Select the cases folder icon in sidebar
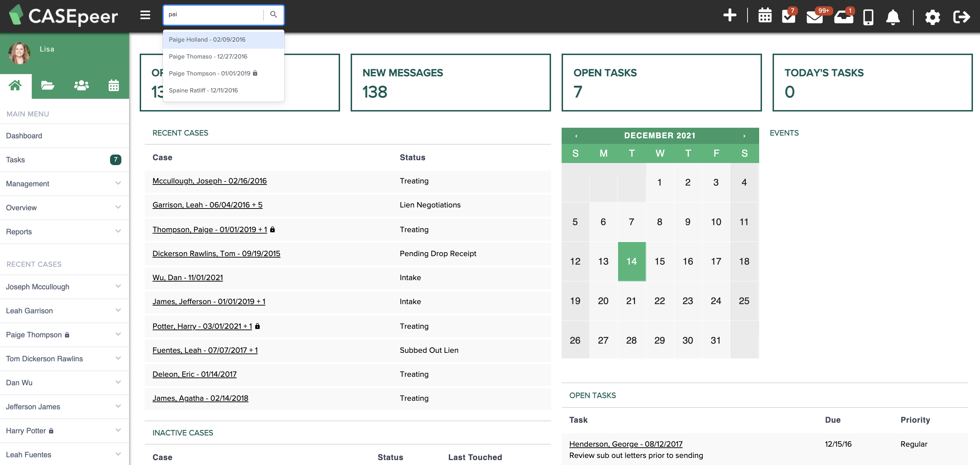Screen dimensions: 980x465 click(48, 85)
